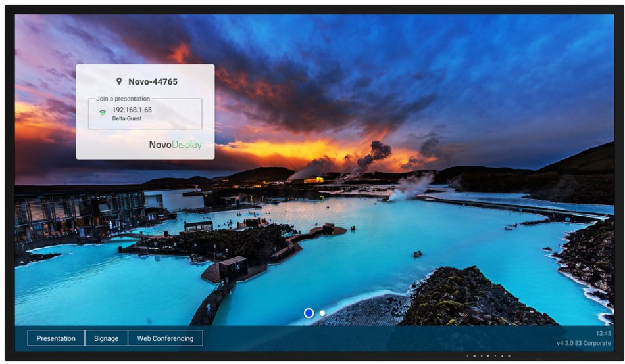Open the Presentation tab
The image size is (625, 364).
pos(56,338)
